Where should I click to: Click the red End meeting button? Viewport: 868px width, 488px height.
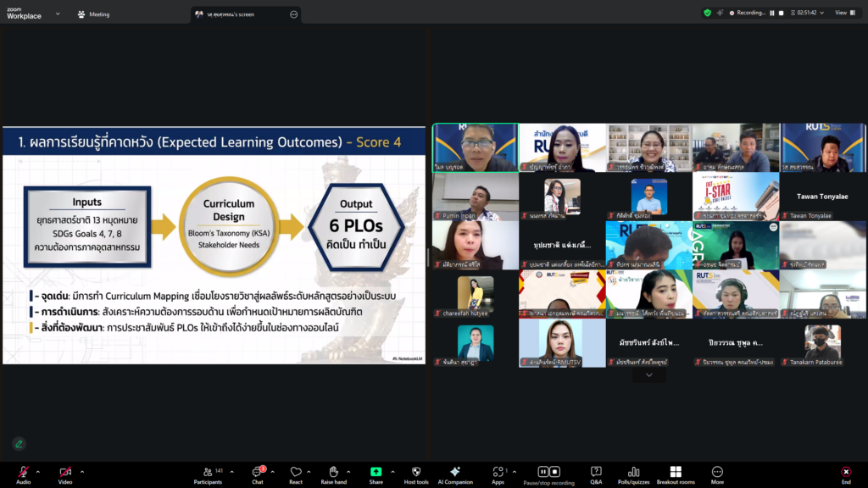tap(845, 472)
